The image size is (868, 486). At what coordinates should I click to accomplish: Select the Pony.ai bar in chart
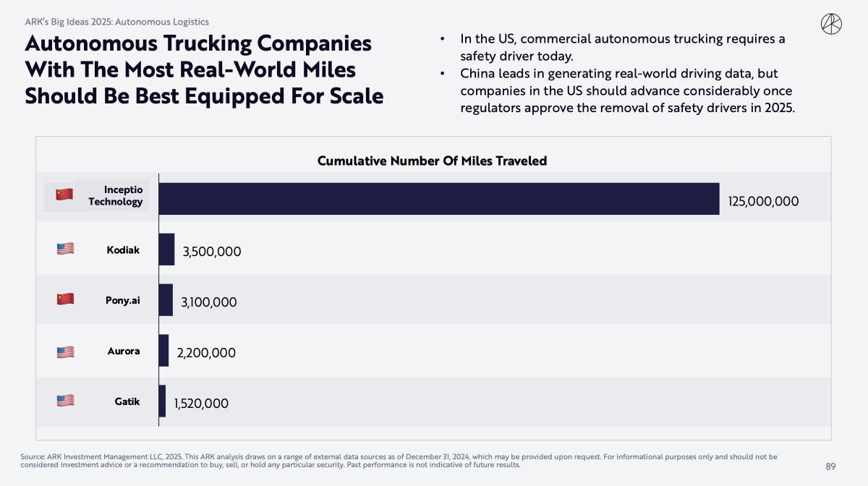(x=166, y=300)
